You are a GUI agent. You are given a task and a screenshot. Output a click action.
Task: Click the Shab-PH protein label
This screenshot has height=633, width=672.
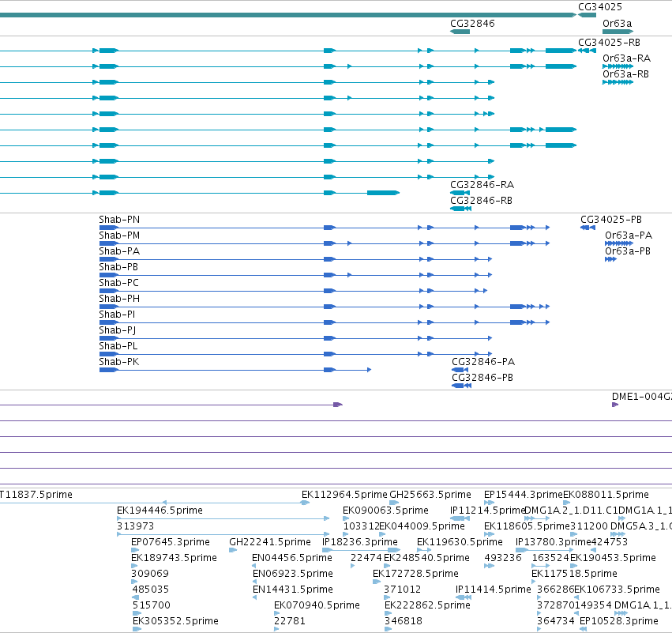119,299
